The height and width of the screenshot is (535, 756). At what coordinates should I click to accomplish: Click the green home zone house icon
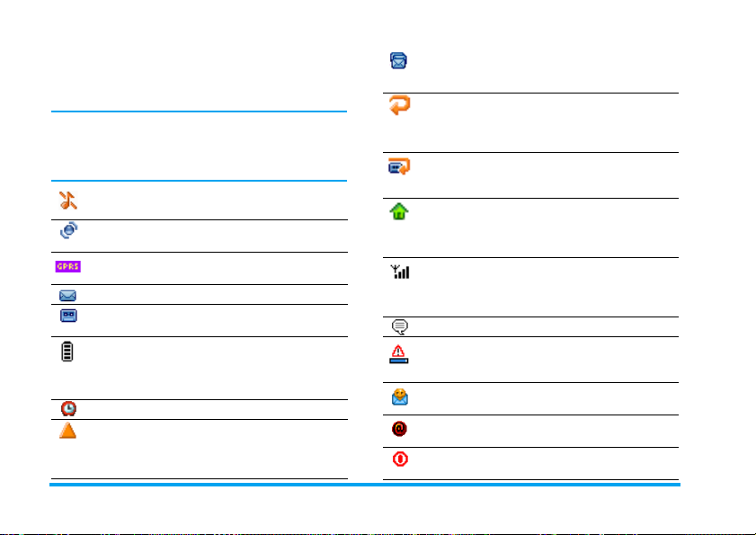[399, 211]
